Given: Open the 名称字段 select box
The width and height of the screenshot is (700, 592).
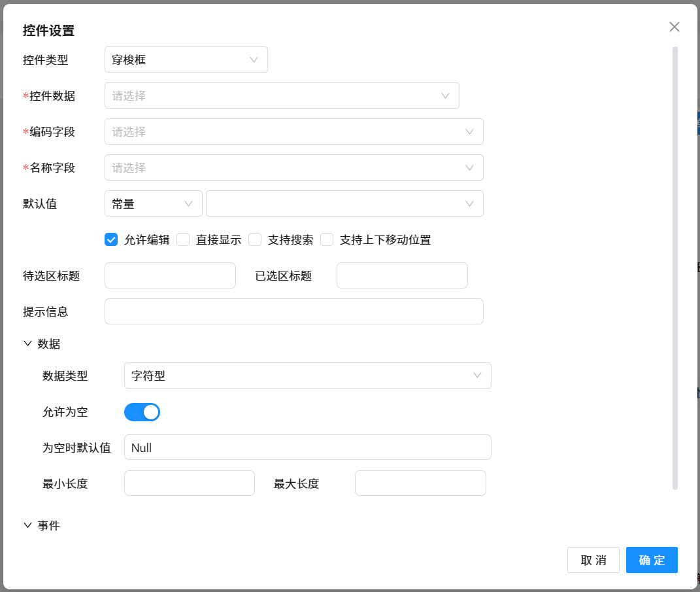Looking at the screenshot, I should [293, 167].
